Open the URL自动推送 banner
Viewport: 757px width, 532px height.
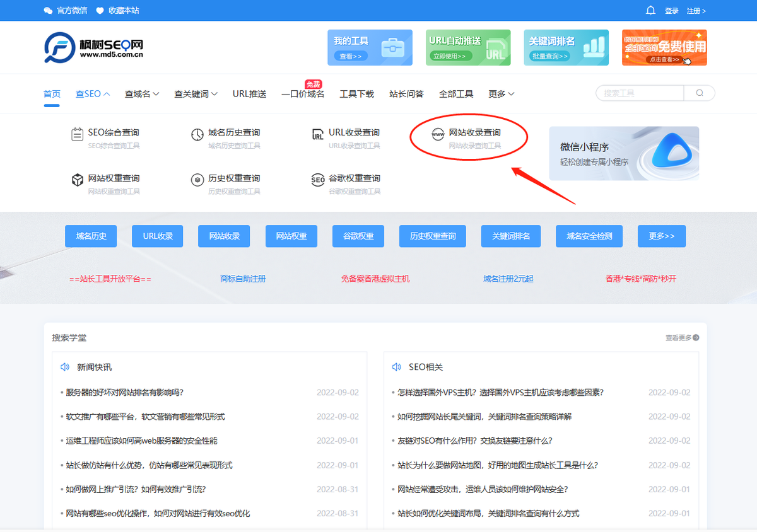468,47
